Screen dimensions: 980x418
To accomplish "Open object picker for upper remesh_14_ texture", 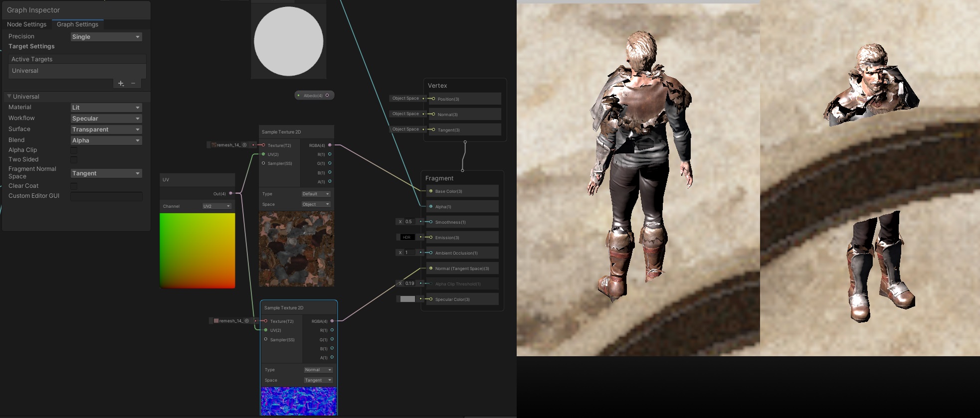I will click(244, 145).
